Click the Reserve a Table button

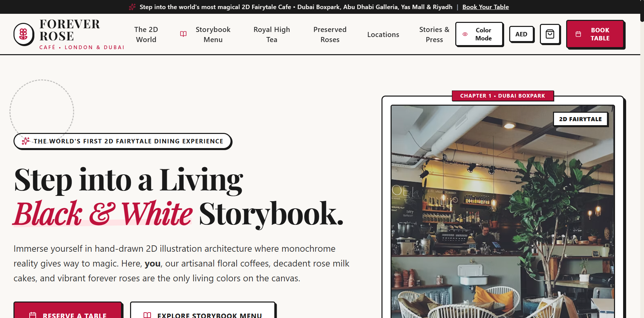coord(67,310)
